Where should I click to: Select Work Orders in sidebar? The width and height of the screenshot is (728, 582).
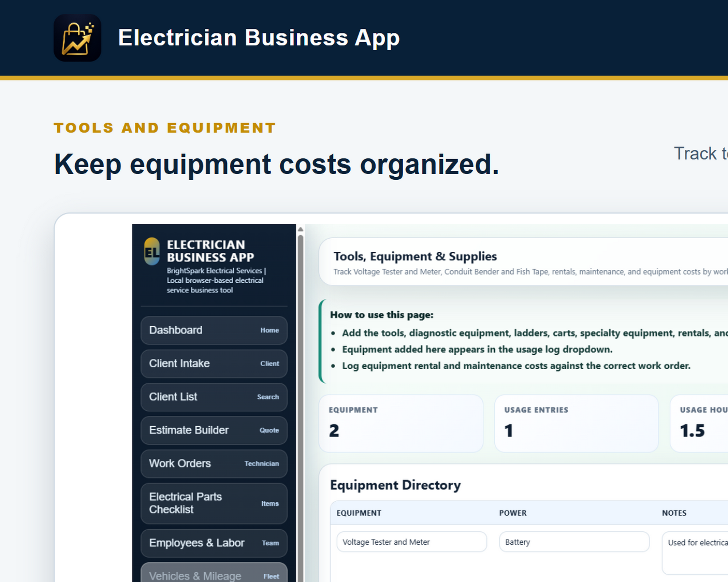(214, 464)
